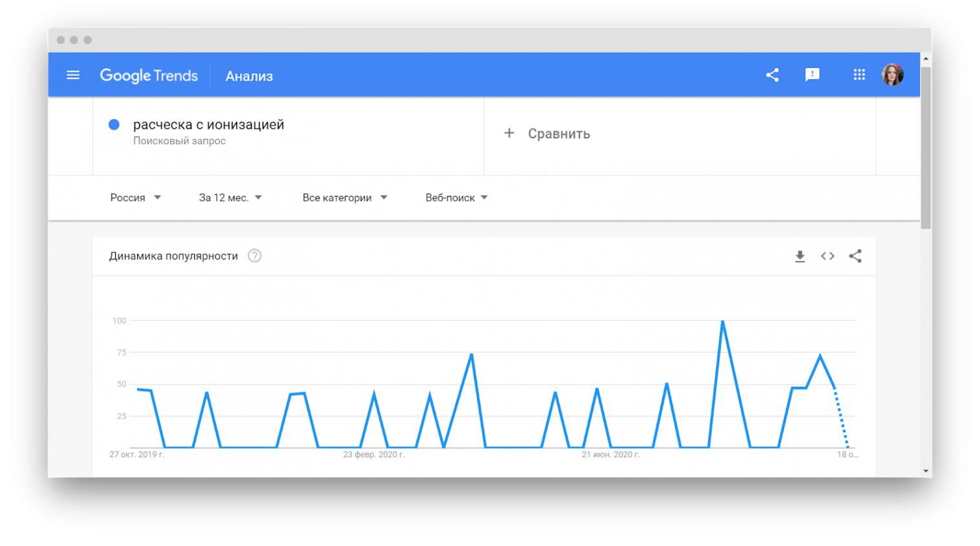Click the Google Trends logo

click(149, 76)
